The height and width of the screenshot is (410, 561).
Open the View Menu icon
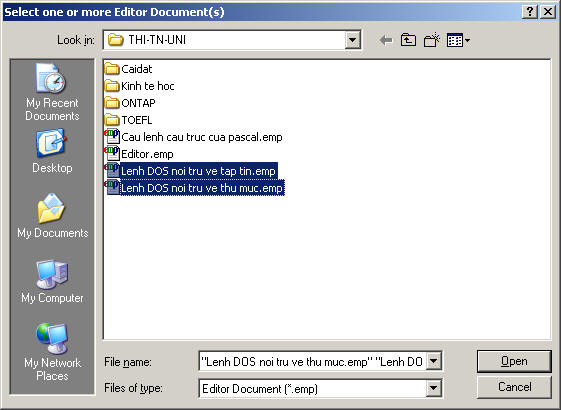point(458,40)
